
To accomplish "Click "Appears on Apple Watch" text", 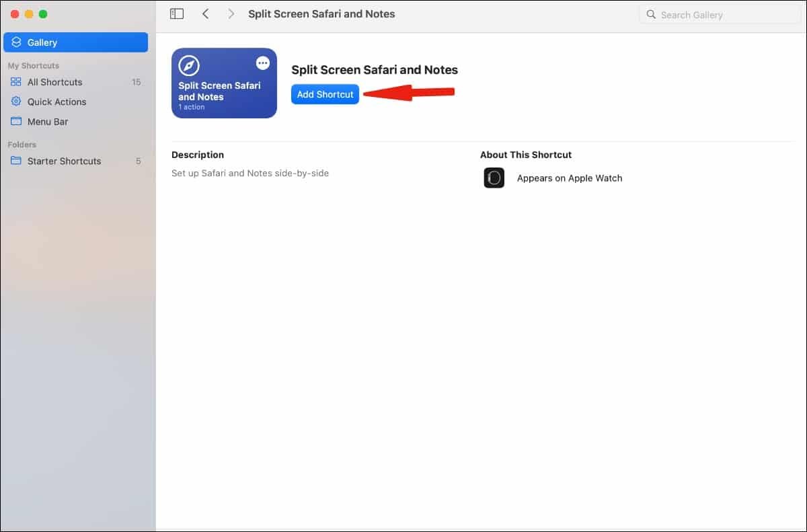I will (x=570, y=178).
